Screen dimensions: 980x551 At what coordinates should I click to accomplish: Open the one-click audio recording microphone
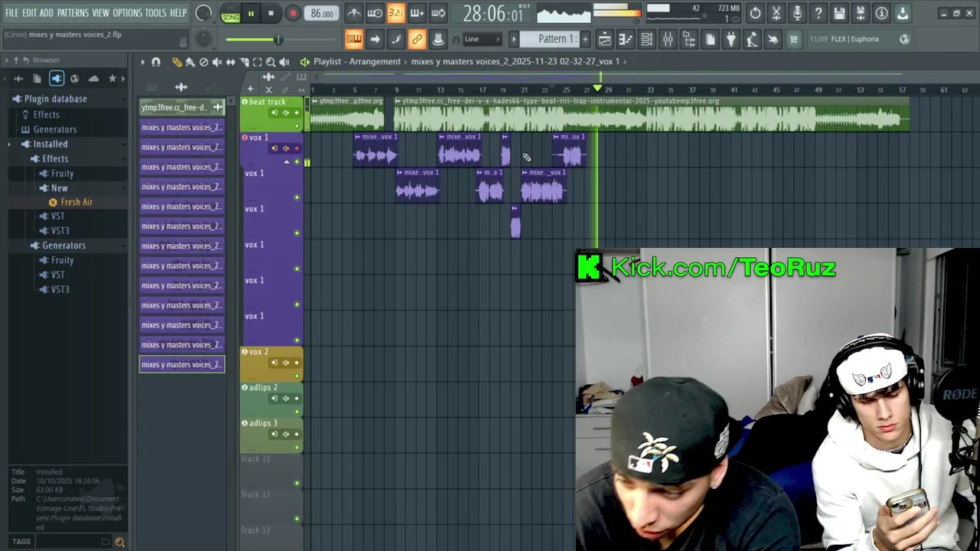click(797, 13)
